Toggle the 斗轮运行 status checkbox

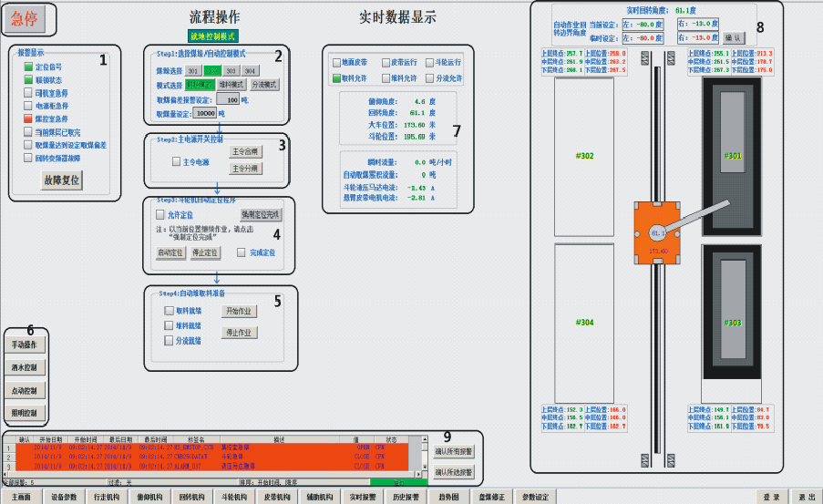point(430,63)
